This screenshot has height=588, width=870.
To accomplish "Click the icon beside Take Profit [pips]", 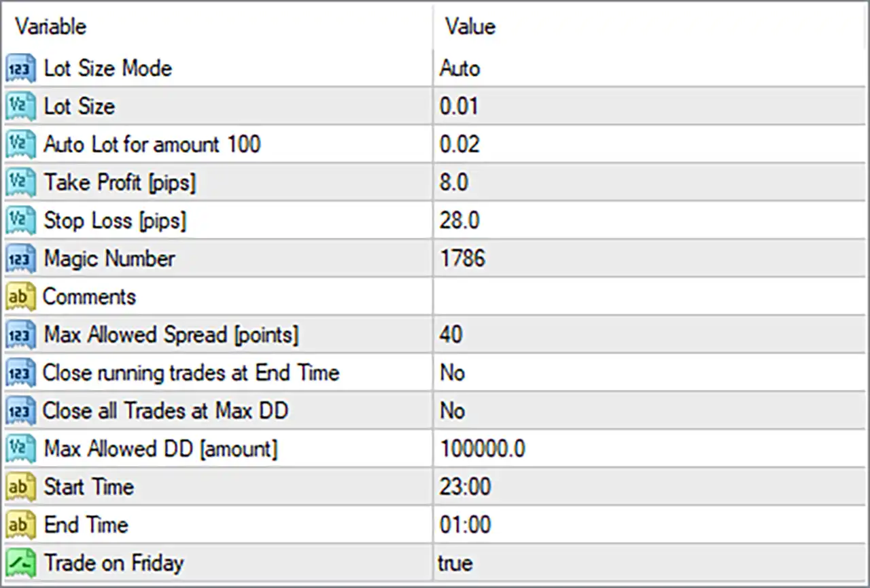I will pyautogui.click(x=20, y=183).
